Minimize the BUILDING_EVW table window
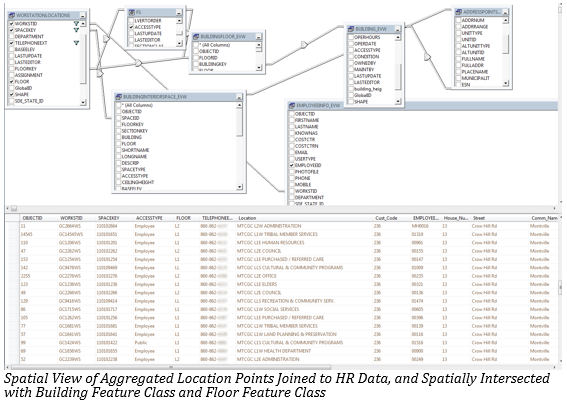567x404 pixels. (398, 29)
